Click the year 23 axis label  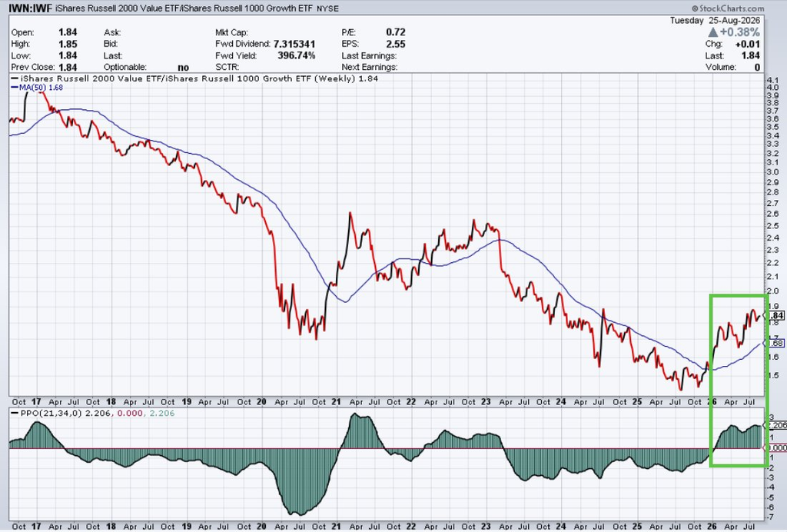(x=485, y=401)
